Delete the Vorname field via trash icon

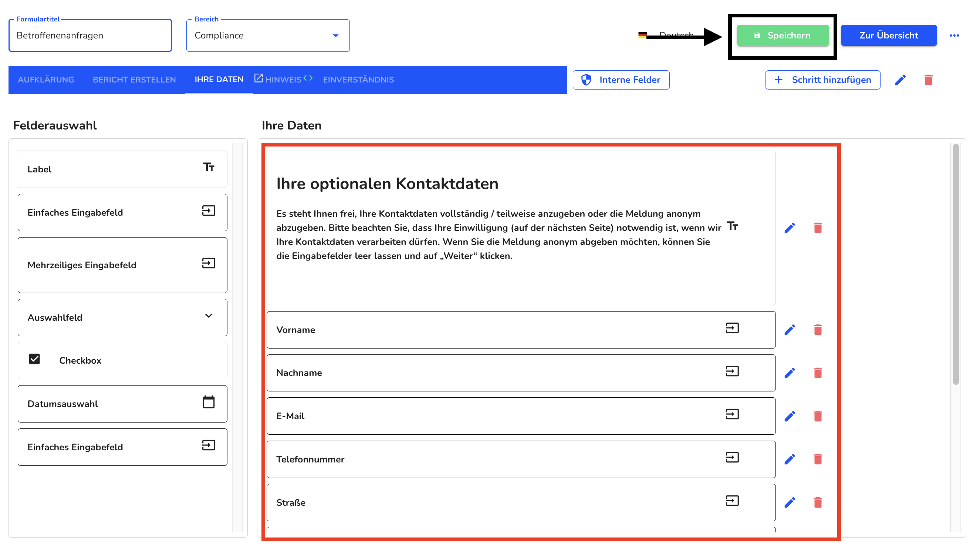tap(818, 330)
